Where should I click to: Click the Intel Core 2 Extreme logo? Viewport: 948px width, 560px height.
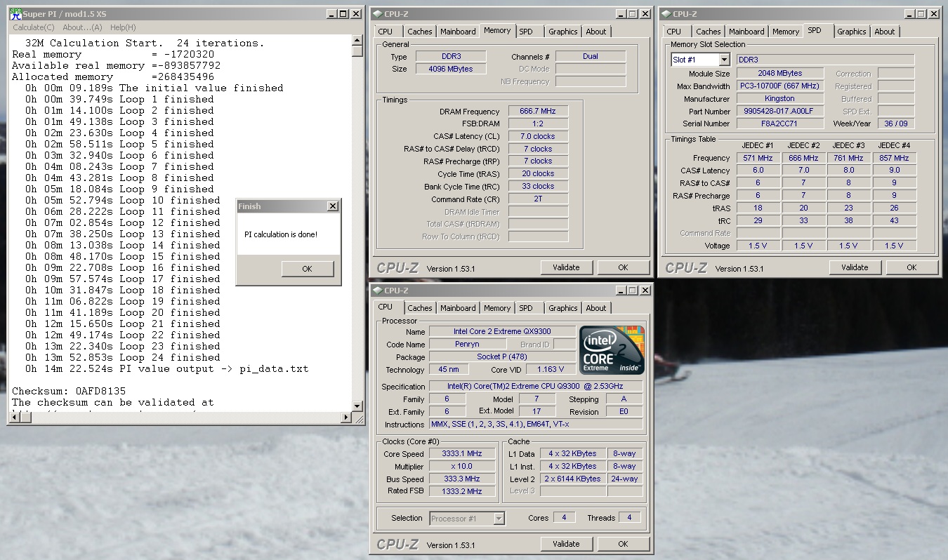pos(611,349)
